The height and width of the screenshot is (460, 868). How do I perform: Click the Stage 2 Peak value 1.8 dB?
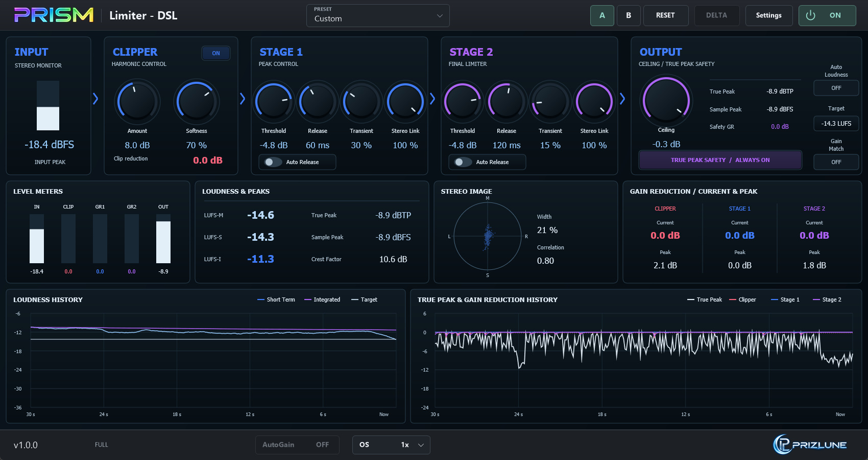pyautogui.click(x=814, y=265)
